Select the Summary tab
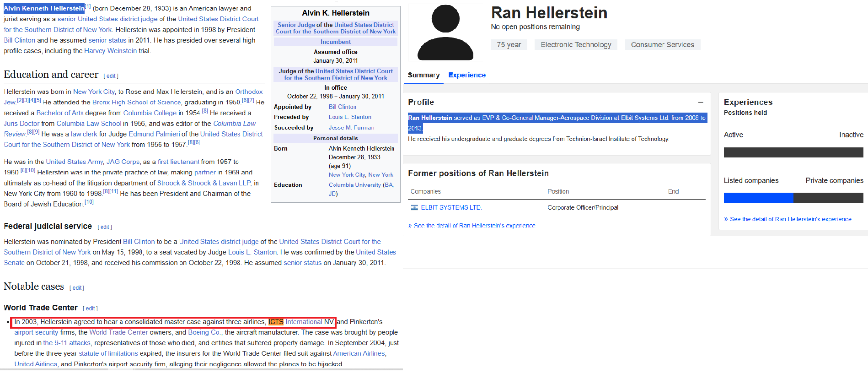This screenshot has height=379, width=868. [423, 75]
